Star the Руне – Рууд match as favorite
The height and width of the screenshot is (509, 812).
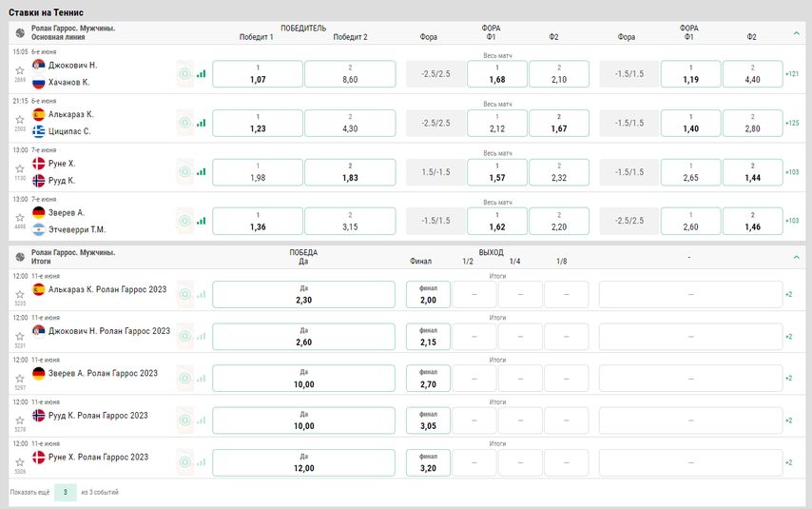click(20, 169)
